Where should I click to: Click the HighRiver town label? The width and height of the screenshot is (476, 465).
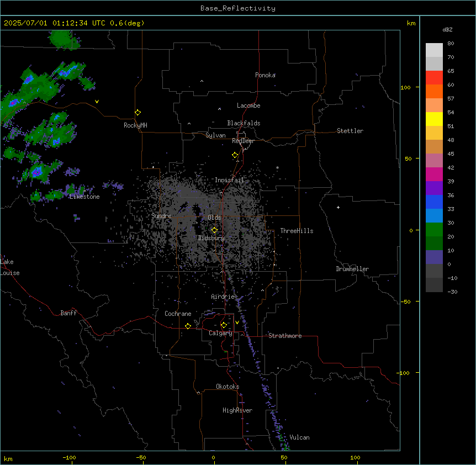237,410
